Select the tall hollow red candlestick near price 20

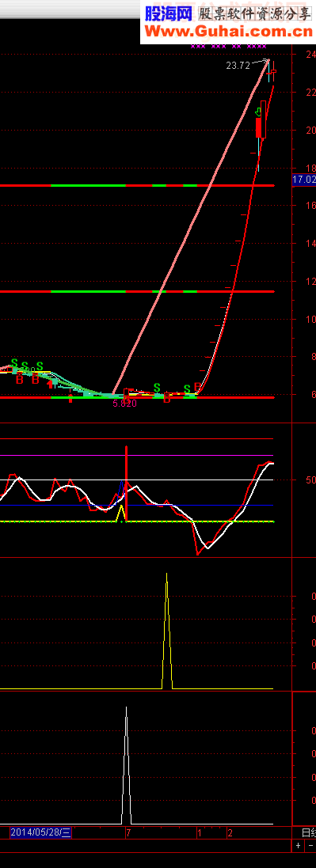tap(263, 119)
